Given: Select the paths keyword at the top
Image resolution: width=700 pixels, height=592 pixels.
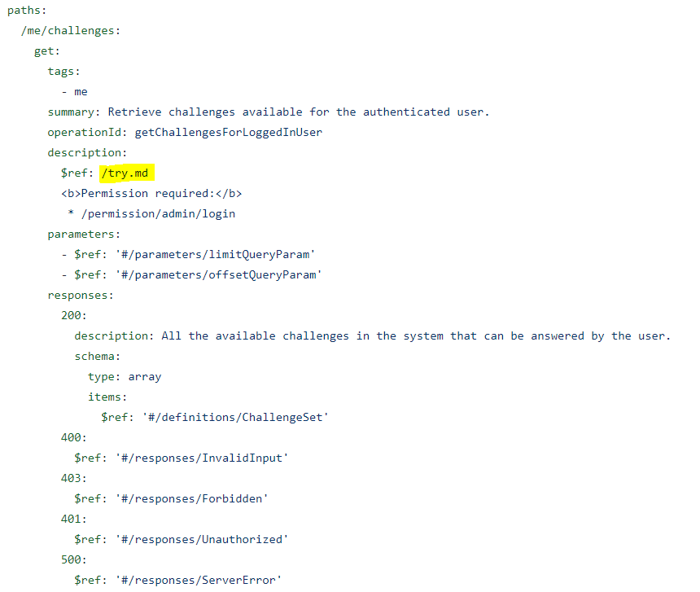Looking at the screenshot, I should tap(25, 10).
